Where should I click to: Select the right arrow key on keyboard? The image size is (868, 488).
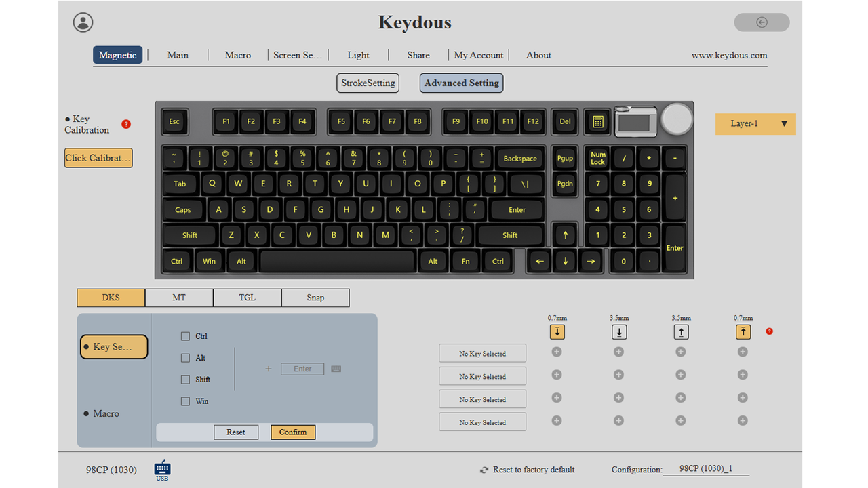[591, 261]
